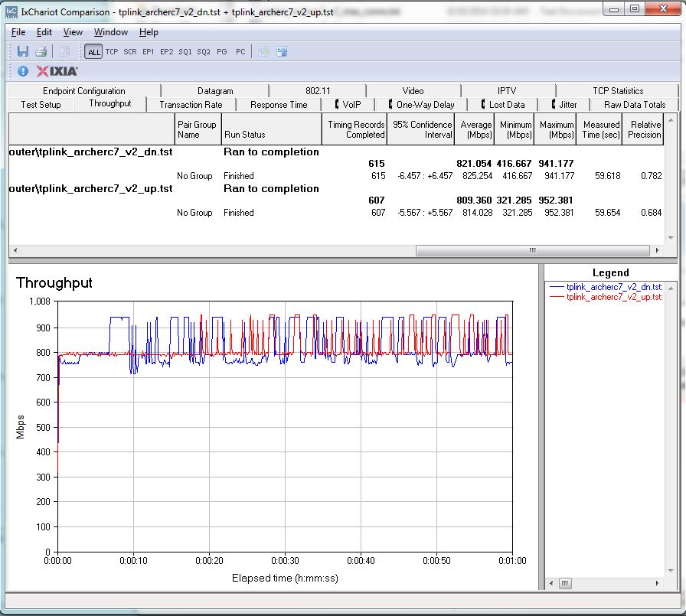Click table scroll left arrow
The image size is (686, 616).
point(15,250)
